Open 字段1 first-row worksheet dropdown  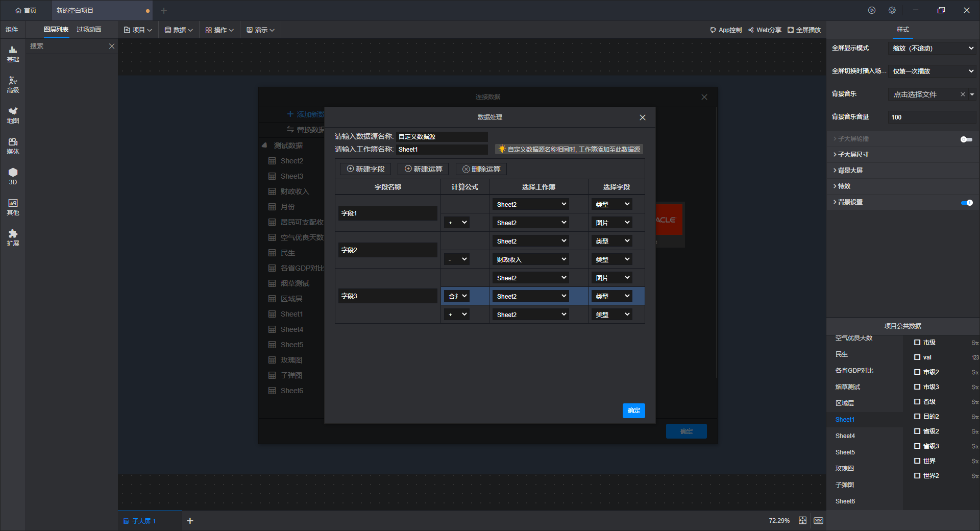pos(531,204)
